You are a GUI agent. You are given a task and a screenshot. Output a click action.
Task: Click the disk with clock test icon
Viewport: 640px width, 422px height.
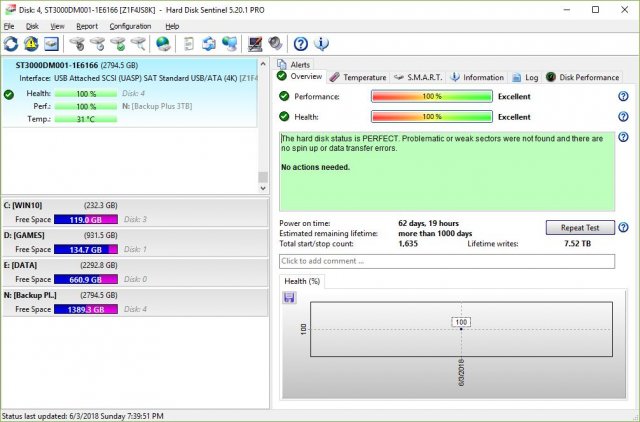(x=98, y=44)
